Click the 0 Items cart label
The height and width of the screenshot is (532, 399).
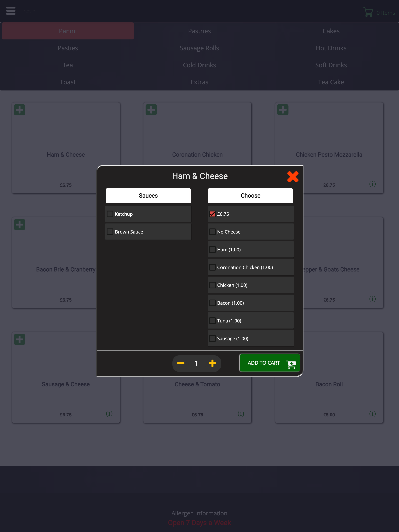click(385, 13)
